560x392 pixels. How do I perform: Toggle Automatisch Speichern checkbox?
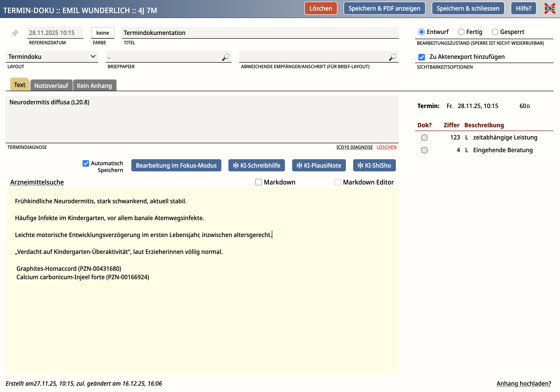[86, 163]
